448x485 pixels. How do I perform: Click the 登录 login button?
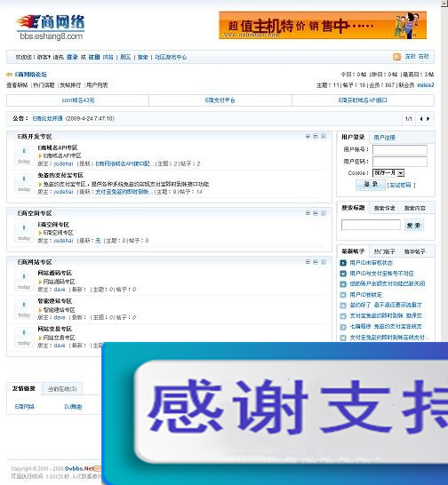tap(371, 185)
